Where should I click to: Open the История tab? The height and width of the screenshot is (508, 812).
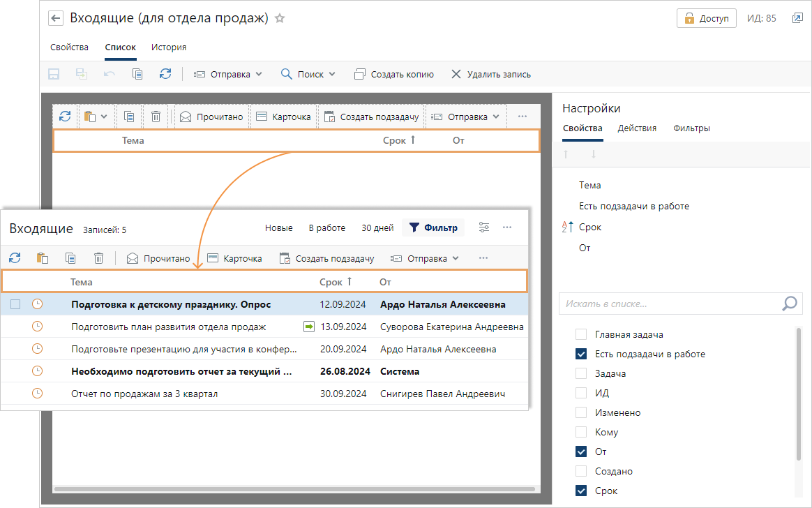(x=169, y=47)
